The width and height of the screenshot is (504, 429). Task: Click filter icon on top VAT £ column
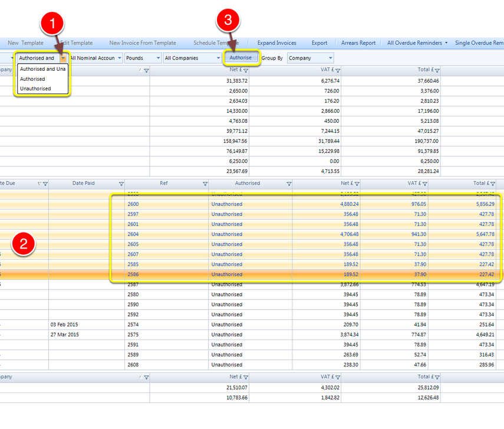point(338,70)
